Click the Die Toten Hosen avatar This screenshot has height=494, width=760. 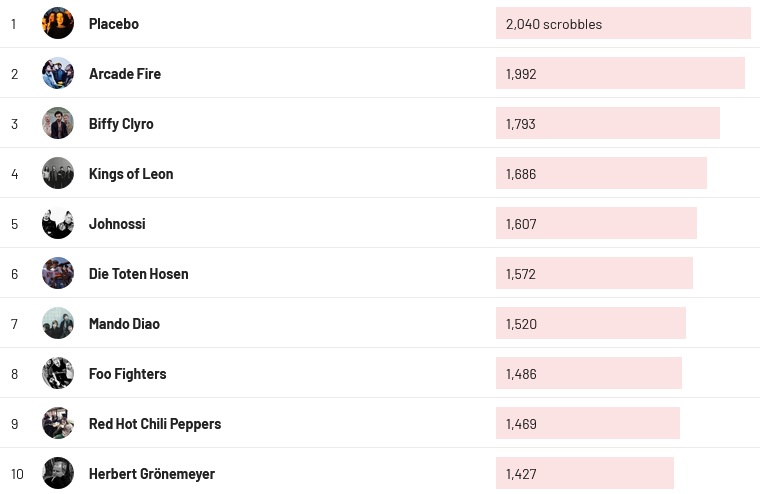click(58, 273)
